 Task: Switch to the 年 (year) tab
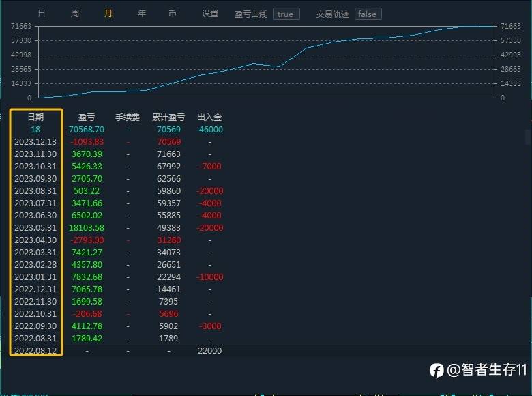point(142,13)
